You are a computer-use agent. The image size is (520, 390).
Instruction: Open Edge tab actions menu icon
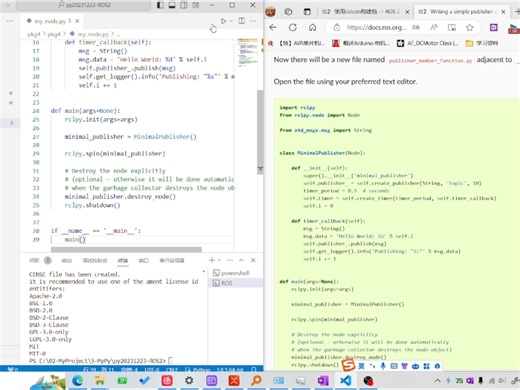[307, 12]
